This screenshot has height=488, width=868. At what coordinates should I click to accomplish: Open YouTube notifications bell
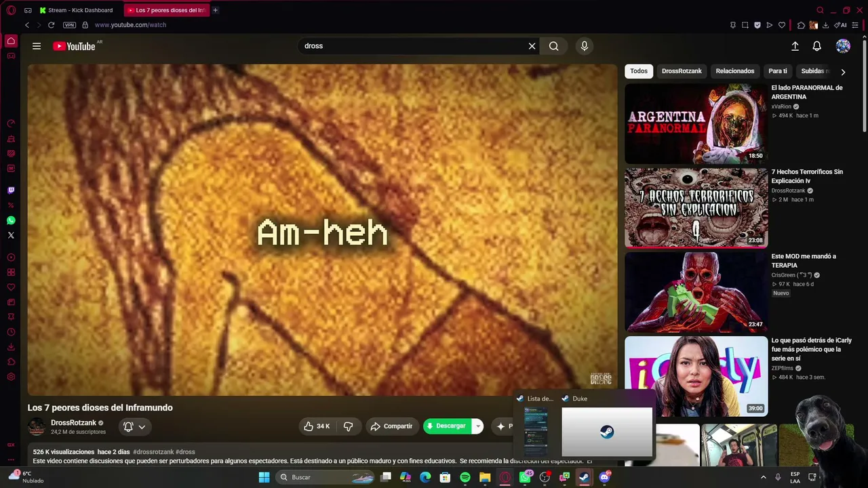[817, 46]
